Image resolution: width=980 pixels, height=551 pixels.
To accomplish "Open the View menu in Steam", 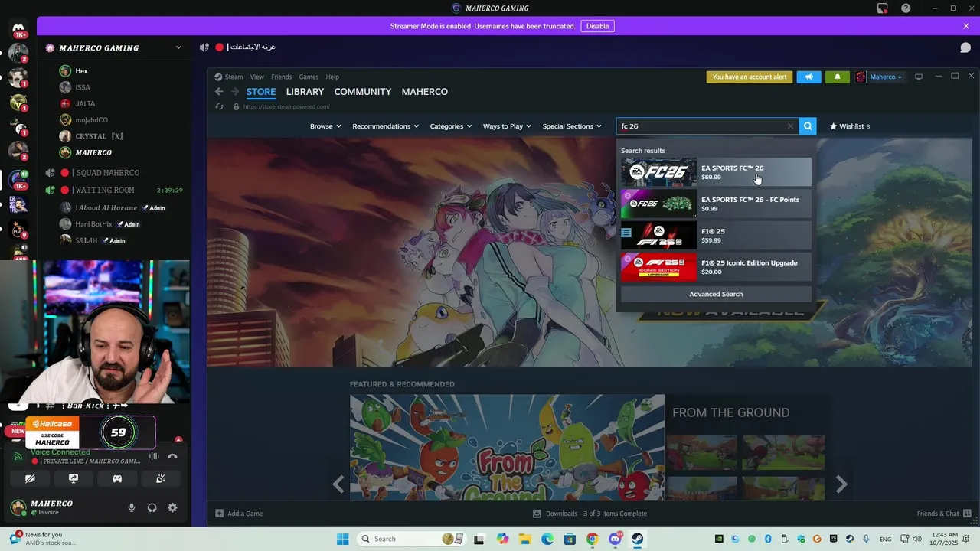I will tap(257, 77).
